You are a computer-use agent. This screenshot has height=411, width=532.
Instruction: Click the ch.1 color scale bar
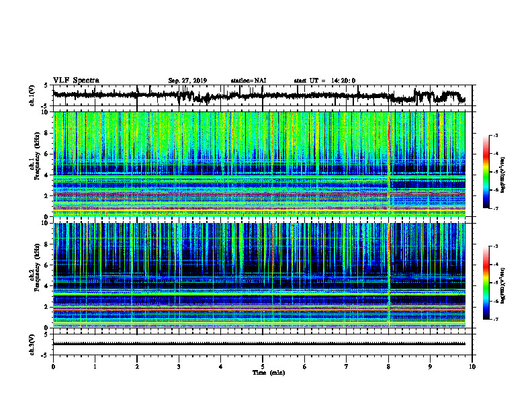[486, 172]
